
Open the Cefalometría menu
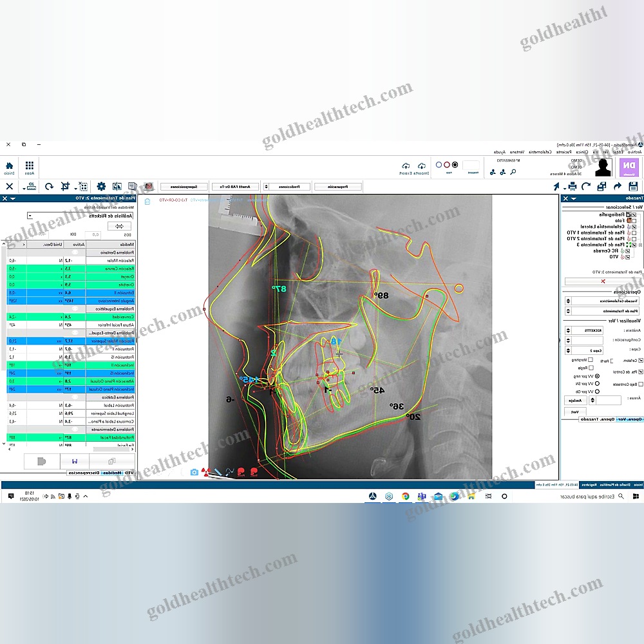tap(540, 152)
